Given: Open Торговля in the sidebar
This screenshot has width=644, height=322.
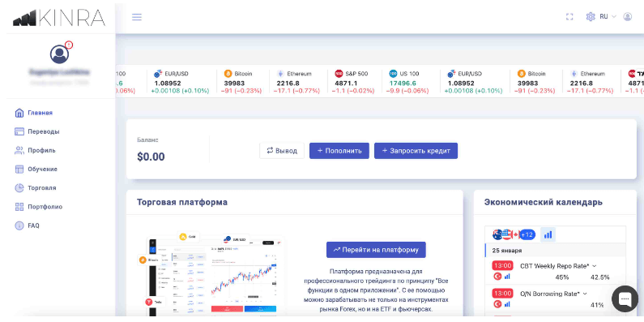Looking at the screenshot, I should pos(42,188).
